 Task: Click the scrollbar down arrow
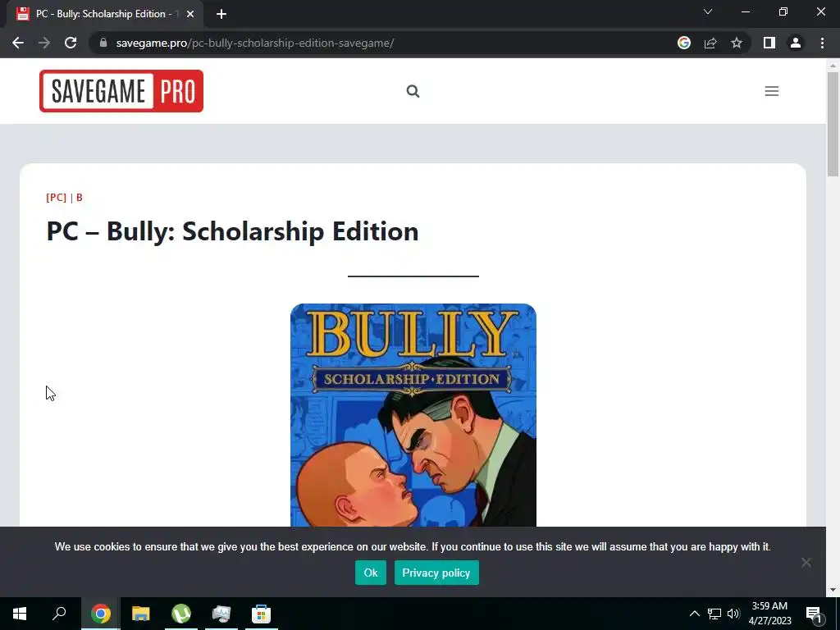(833, 590)
